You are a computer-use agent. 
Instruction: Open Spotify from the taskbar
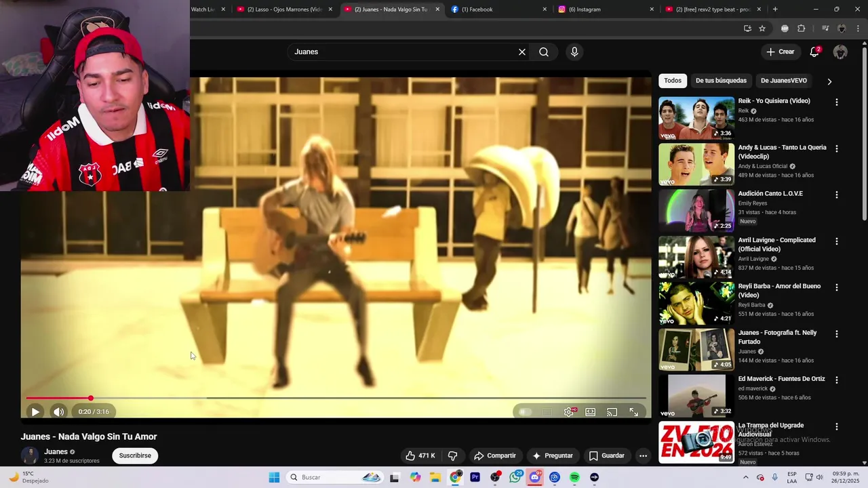tap(574, 477)
